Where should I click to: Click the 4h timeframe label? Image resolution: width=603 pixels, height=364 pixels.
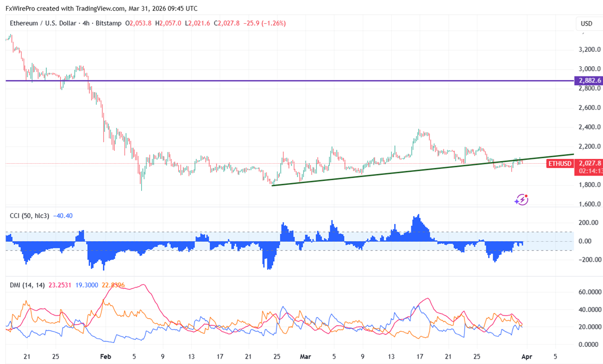86,23
